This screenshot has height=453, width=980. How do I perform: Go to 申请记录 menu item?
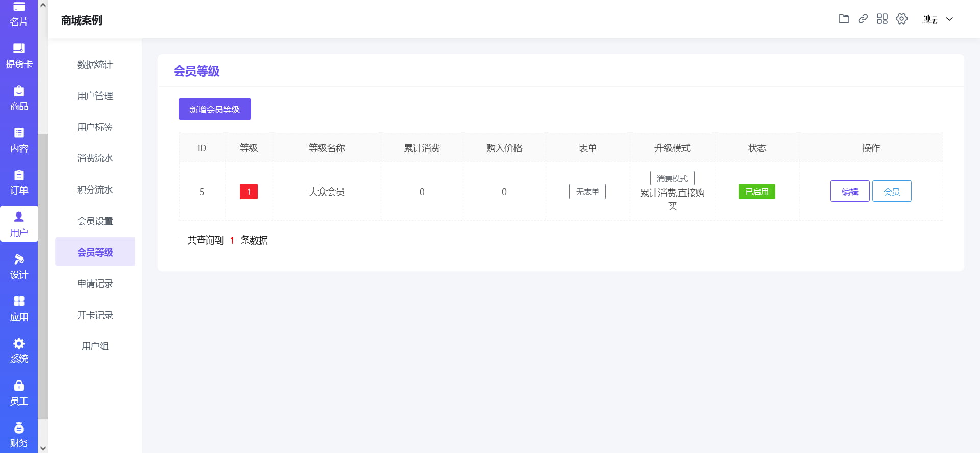pyautogui.click(x=95, y=283)
